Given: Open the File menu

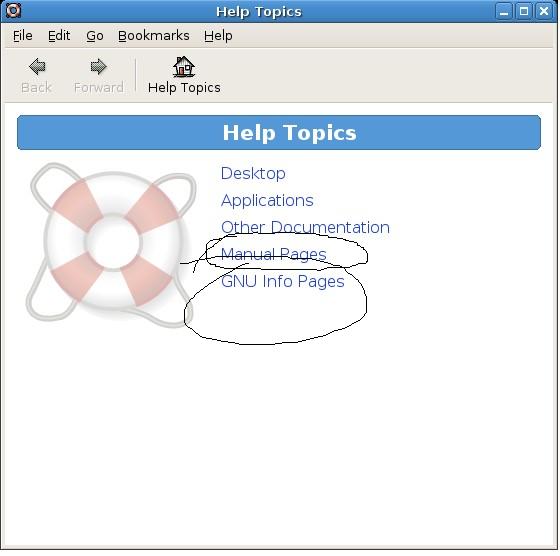Looking at the screenshot, I should (x=22, y=36).
